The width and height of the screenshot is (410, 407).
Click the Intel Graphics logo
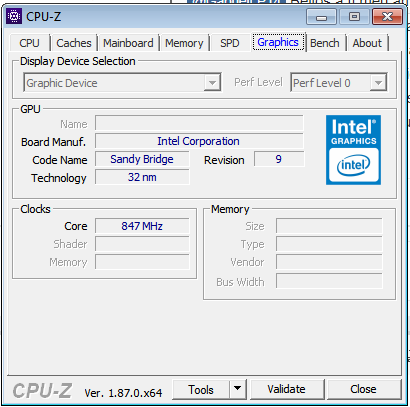(x=353, y=150)
